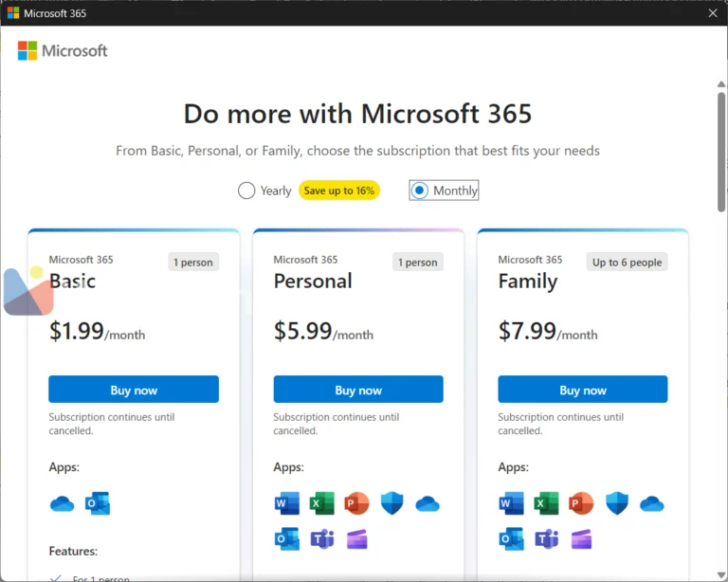Click the $5.99/month price
Viewport: 728px width, 582px height.
(323, 332)
